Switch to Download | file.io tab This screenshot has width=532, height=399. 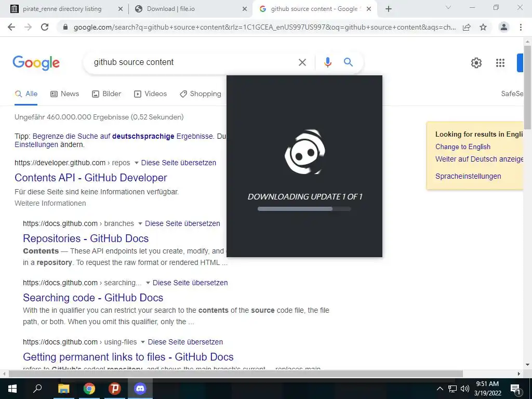click(x=170, y=9)
